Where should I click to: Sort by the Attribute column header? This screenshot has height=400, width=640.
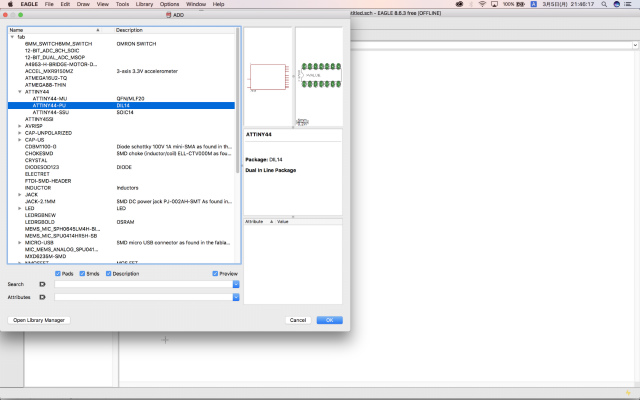click(x=254, y=222)
